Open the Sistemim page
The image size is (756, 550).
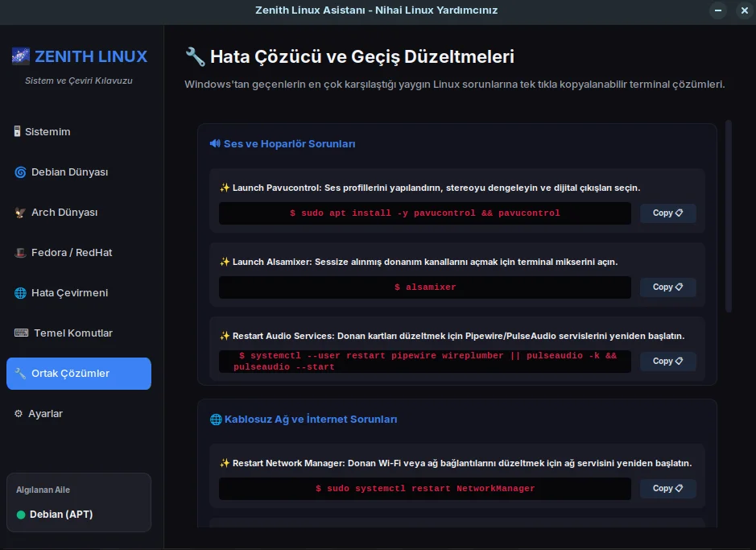[79, 131]
